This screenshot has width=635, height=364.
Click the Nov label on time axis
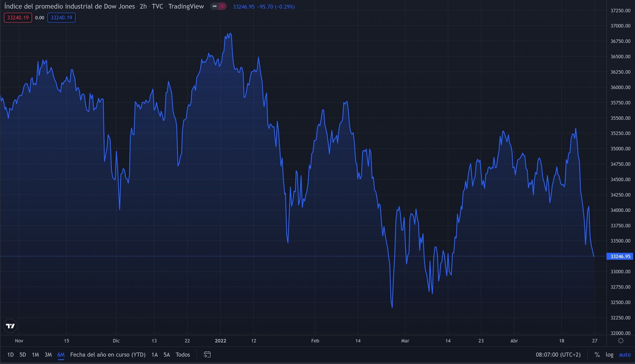(19, 341)
